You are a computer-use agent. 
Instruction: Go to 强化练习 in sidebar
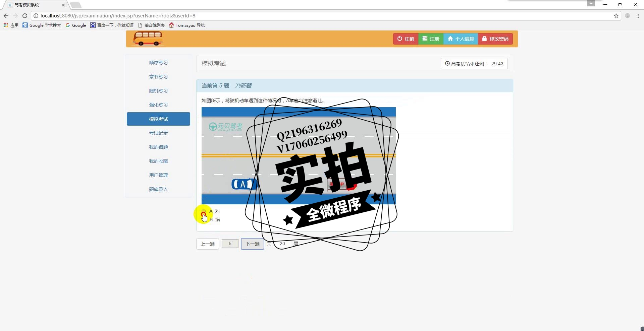(x=158, y=105)
